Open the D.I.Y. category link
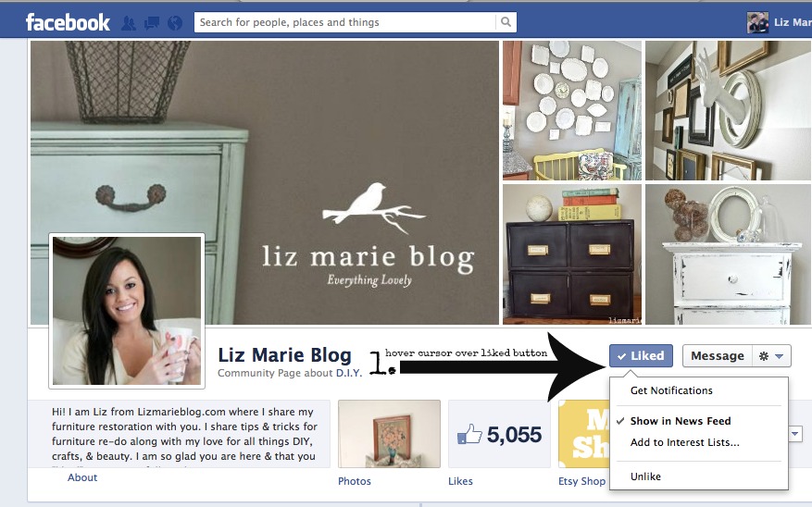812x507 pixels. (x=348, y=373)
